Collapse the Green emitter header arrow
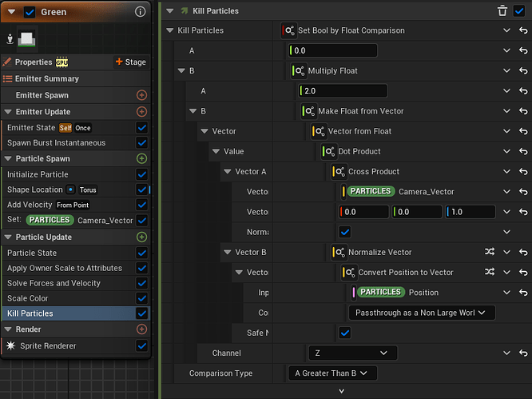532x399 pixels. click(x=11, y=12)
